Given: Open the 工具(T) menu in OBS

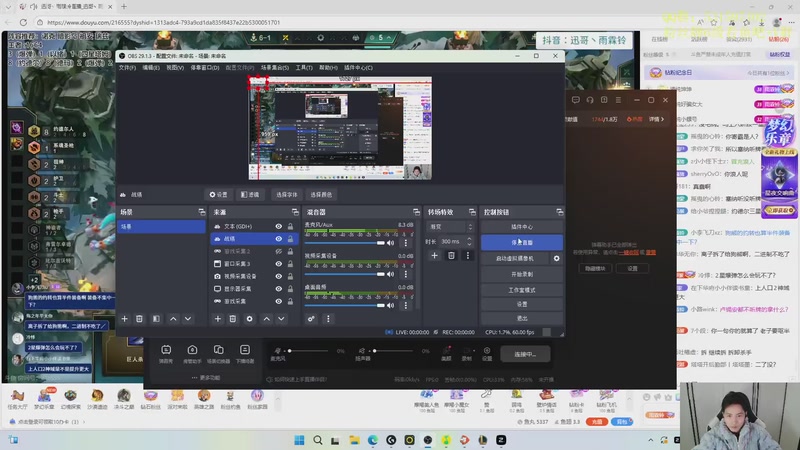Looking at the screenshot, I should (x=304, y=67).
